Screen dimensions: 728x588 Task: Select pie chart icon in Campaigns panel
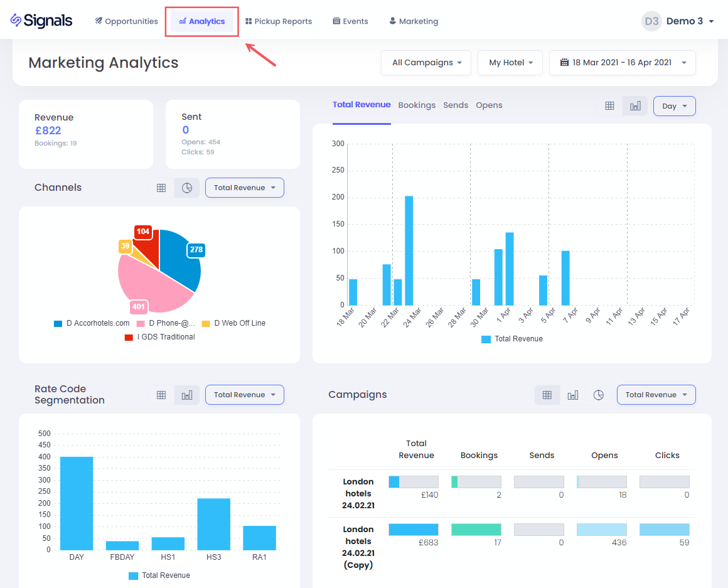point(599,395)
